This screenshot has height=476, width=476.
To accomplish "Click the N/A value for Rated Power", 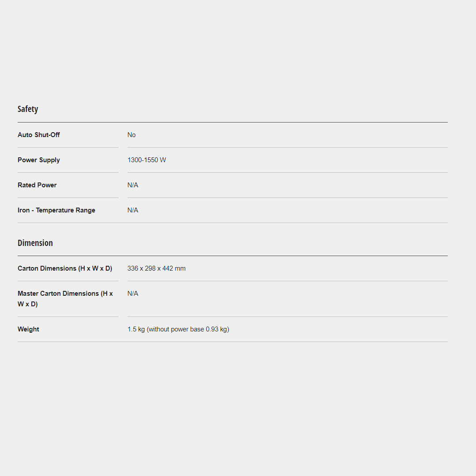I will coord(133,185).
